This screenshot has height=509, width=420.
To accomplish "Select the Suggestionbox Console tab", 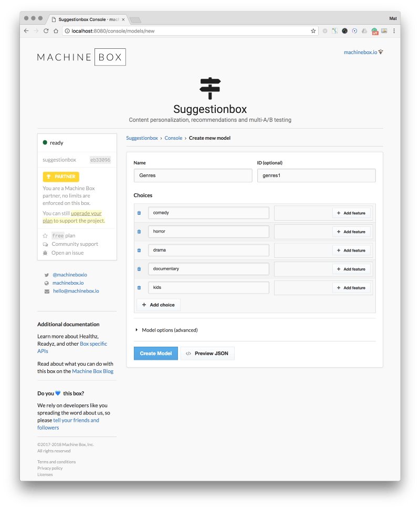I will point(88,19).
